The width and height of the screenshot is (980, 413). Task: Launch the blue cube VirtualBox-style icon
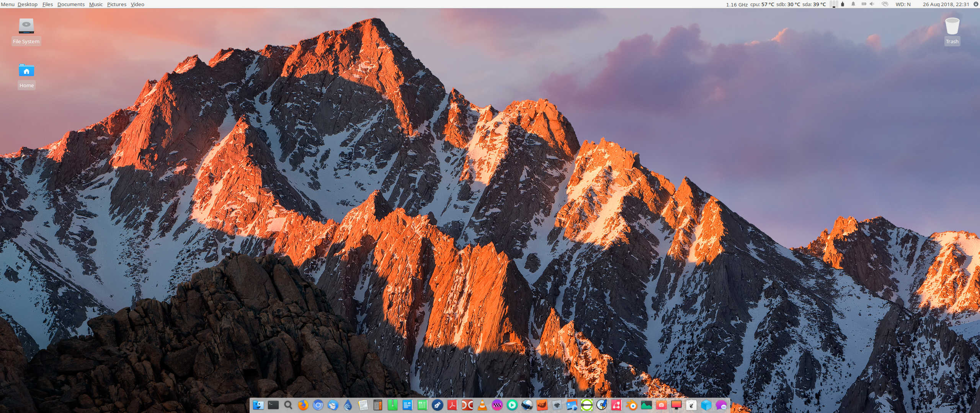tap(706, 405)
